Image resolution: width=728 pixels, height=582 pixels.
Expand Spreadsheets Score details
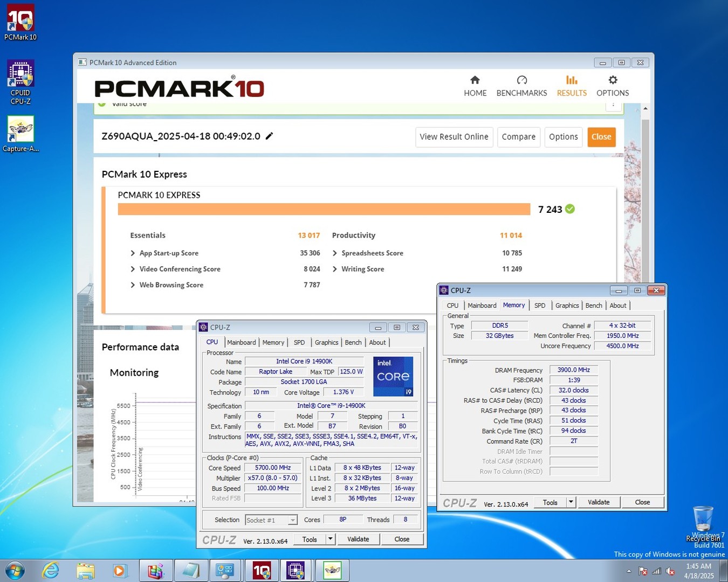tap(335, 253)
